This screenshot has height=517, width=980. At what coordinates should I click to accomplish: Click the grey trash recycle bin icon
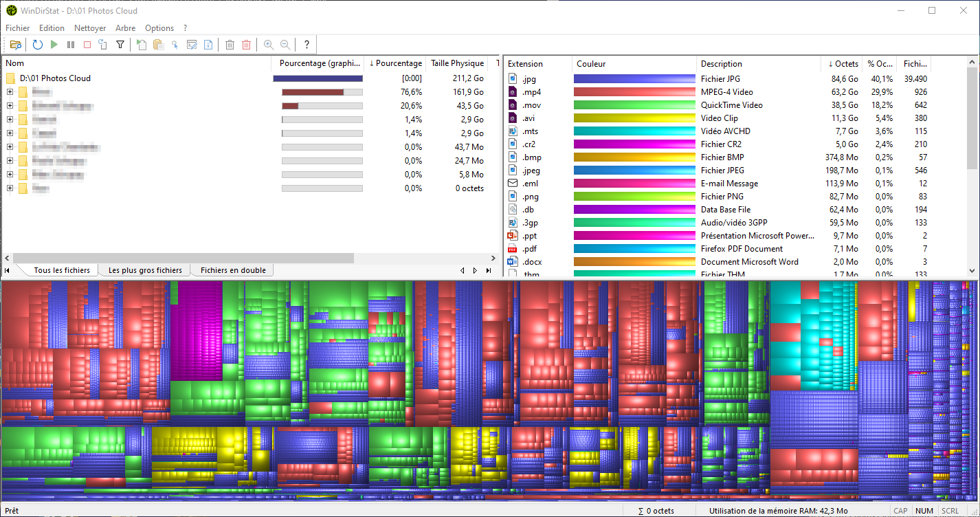(x=230, y=45)
